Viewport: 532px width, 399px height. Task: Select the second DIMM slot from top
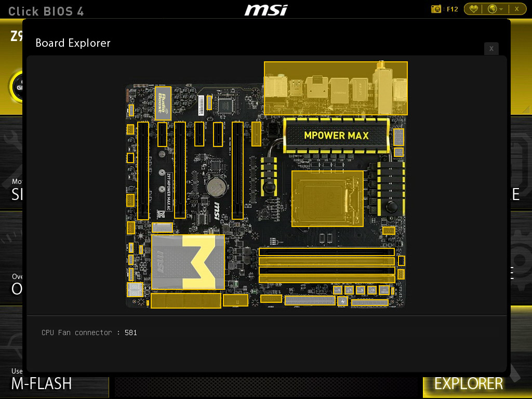tap(326, 261)
